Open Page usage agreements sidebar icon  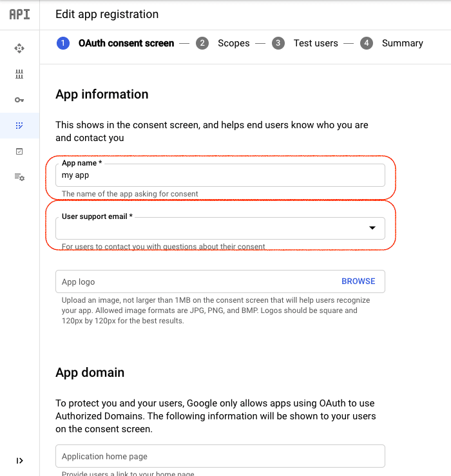19,177
